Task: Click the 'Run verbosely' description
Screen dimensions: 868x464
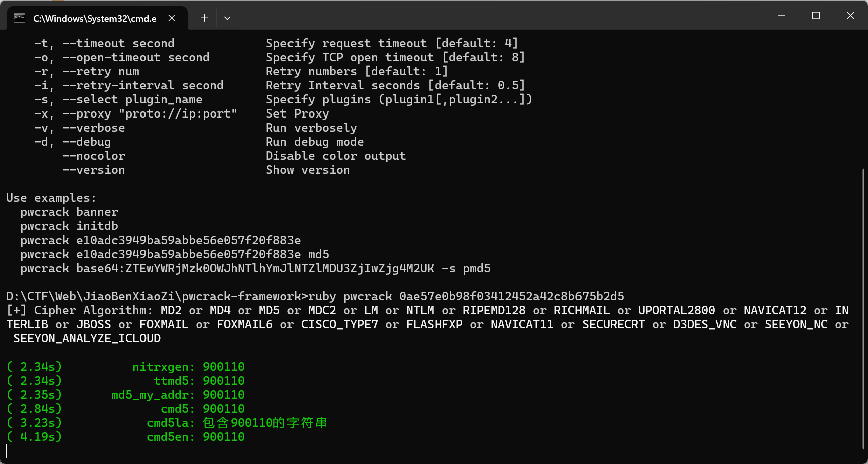Action: (x=312, y=128)
